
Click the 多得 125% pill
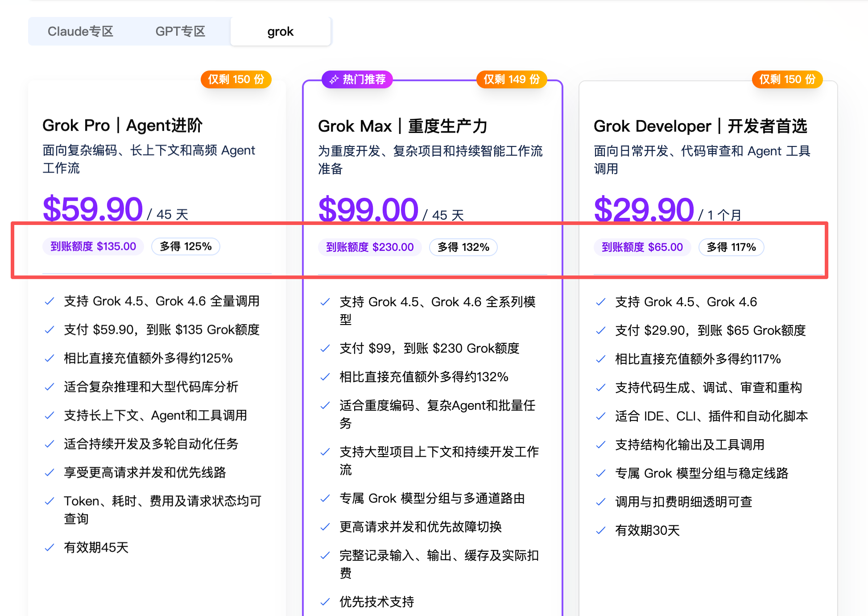(x=186, y=246)
